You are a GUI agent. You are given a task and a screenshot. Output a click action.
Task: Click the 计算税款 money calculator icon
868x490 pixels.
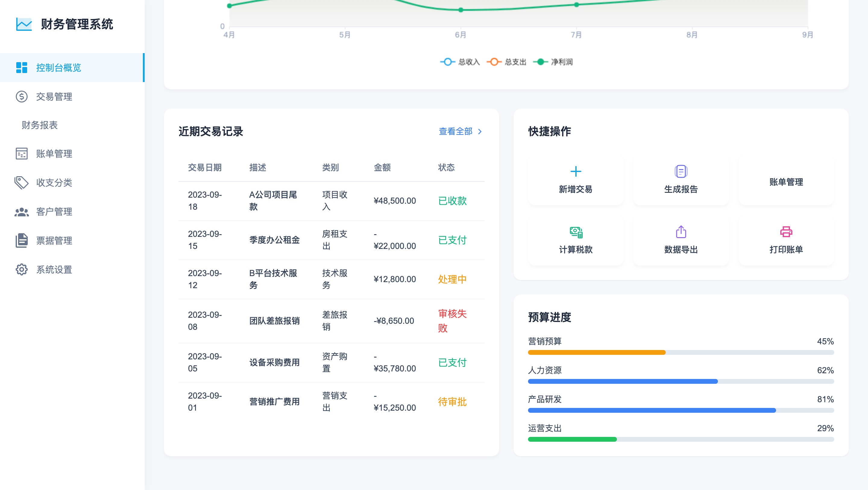point(576,232)
